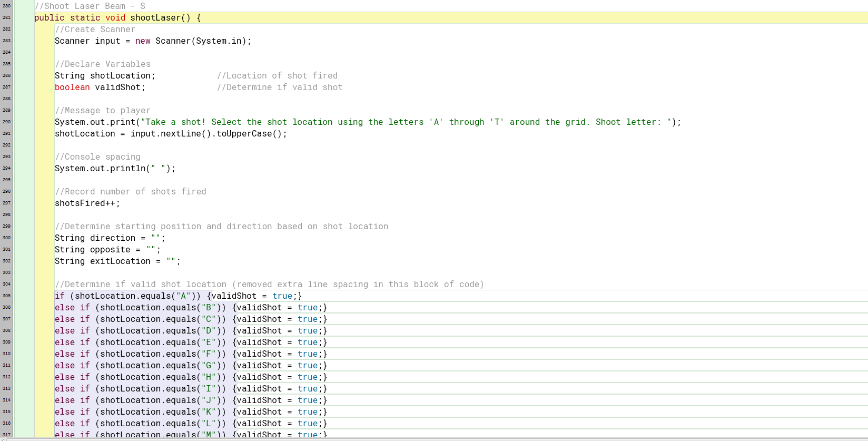Image resolution: width=868 pixels, height=441 pixels.
Task: Click the 'Take a shot!' print statement
Action: 368,122
